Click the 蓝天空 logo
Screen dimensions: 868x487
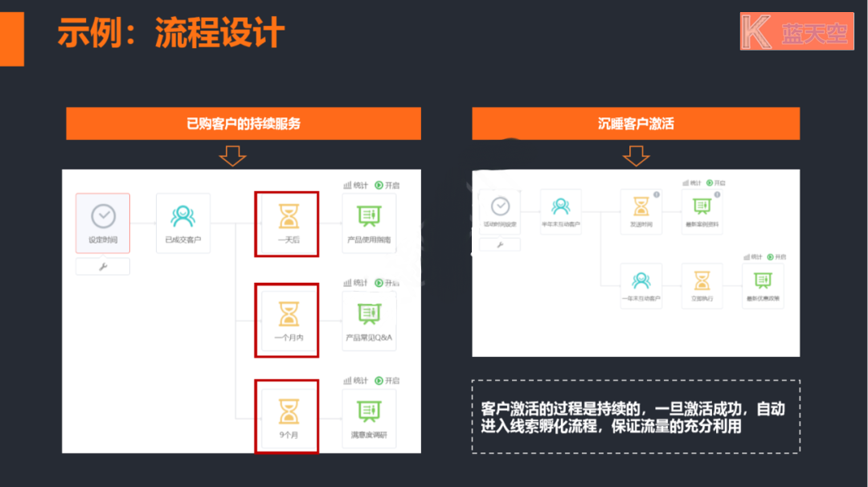tap(796, 31)
